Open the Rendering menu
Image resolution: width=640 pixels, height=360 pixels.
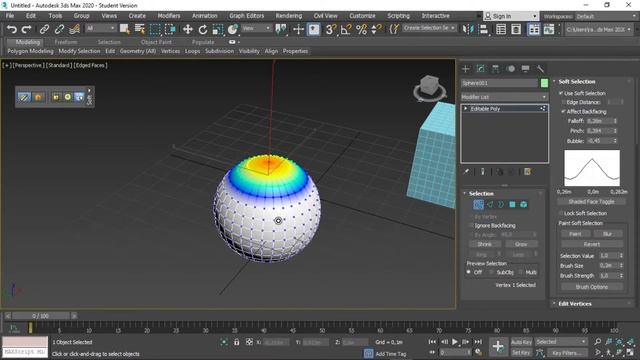click(x=289, y=16)
